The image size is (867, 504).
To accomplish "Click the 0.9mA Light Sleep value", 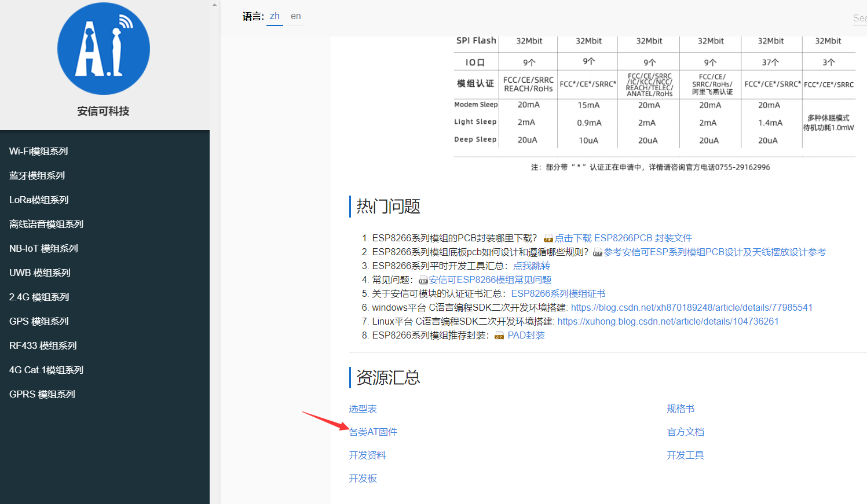I will click(589, 123).
